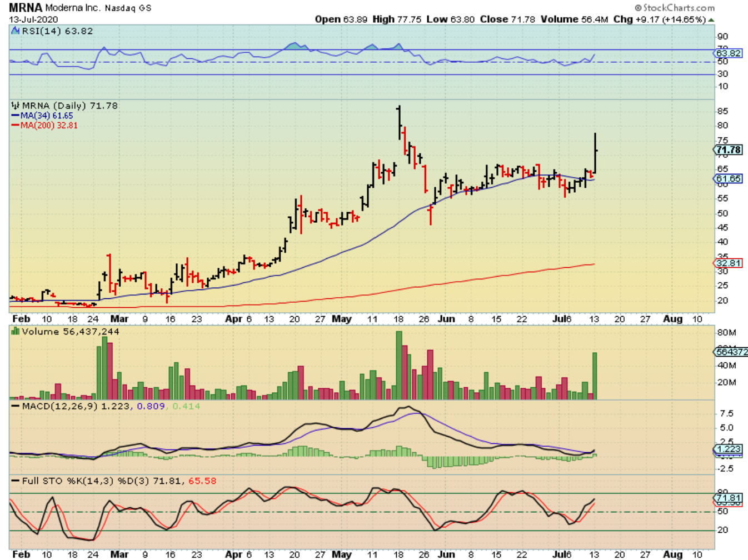748x560 pixels.
Task: Click the Apr label under the stochastic panel
Action: click(234, 554)
